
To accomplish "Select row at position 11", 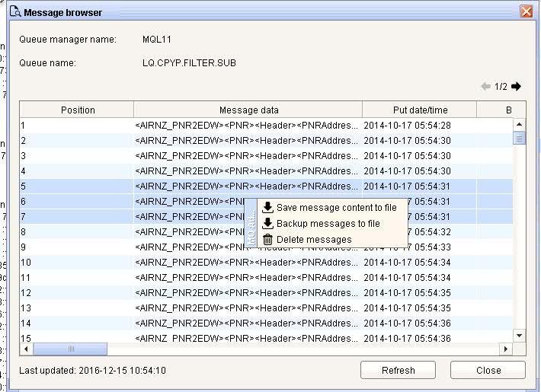I will tap(266, 278).
